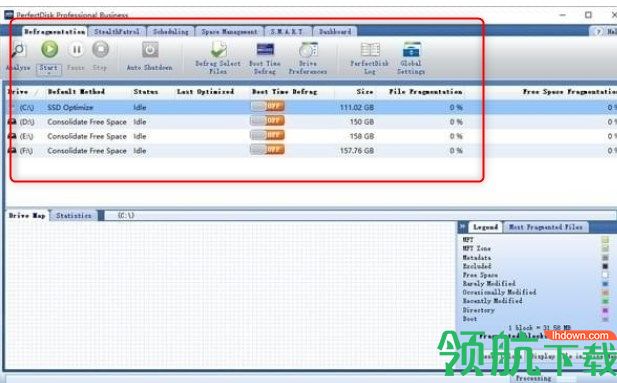The width and height of the screenshot is (617, 383).
Task: Click the Boot Time Defrag icon
Action: point(265,50)
